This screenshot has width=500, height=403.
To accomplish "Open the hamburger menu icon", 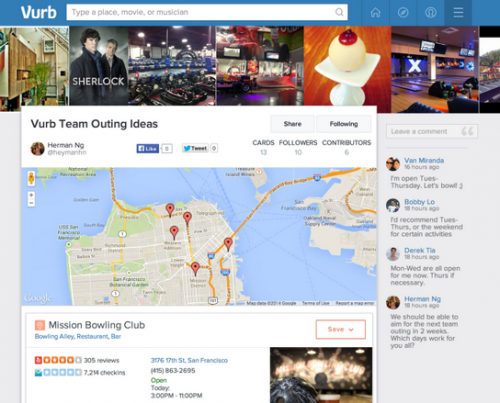I will pos(458,13).
